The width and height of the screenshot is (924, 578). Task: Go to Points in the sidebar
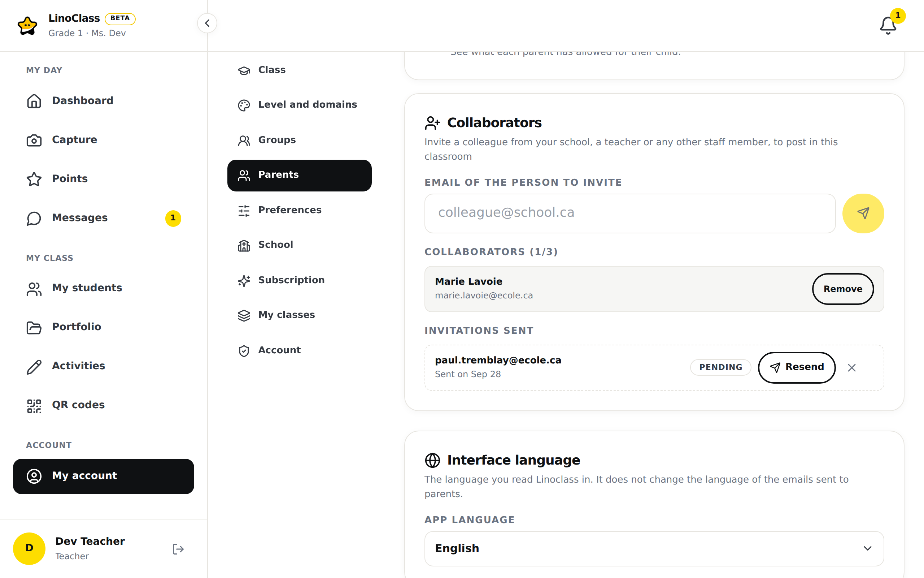pyautogui.click(x=104, y=178)
